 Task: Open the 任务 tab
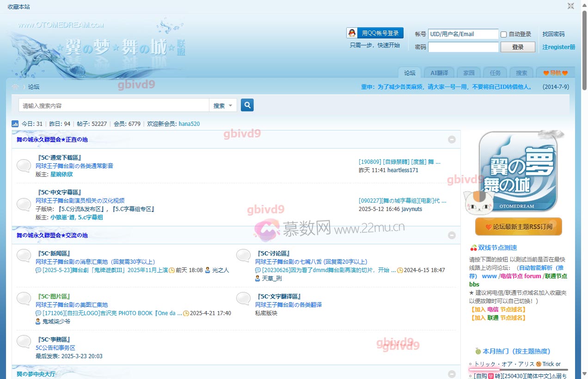495,73
